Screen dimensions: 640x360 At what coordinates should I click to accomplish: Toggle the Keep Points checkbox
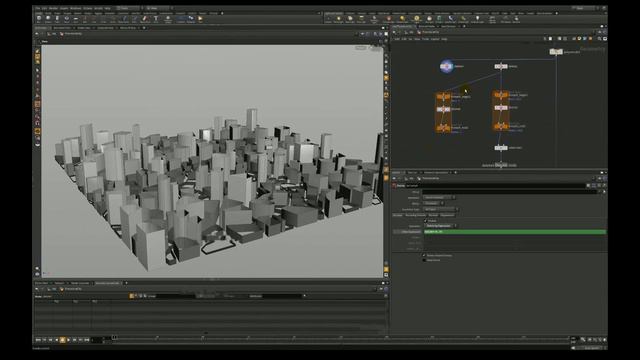(x=425, y=260)
